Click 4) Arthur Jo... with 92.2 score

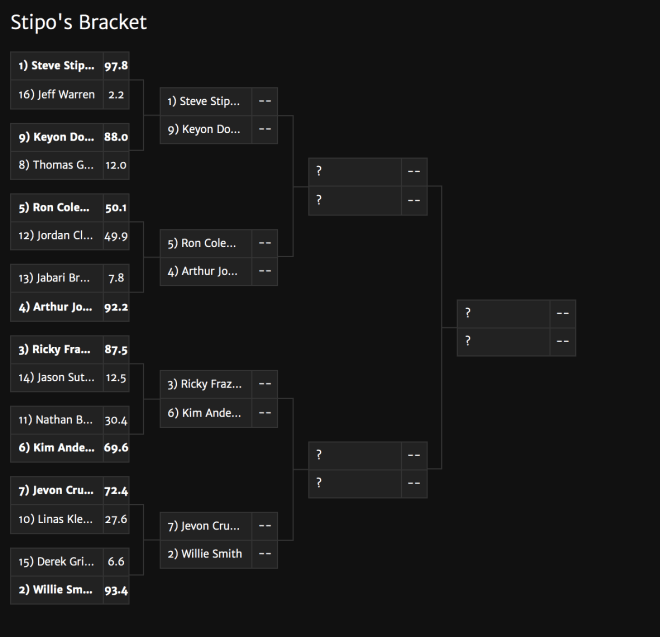70,307
